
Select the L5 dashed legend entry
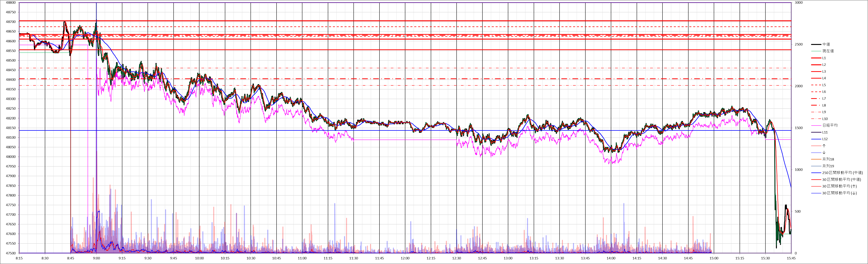tap(824, 85)
